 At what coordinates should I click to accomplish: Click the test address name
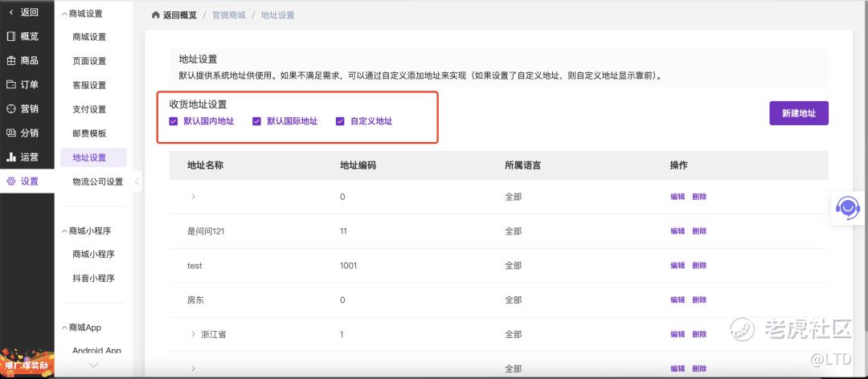tap(194, 266)
